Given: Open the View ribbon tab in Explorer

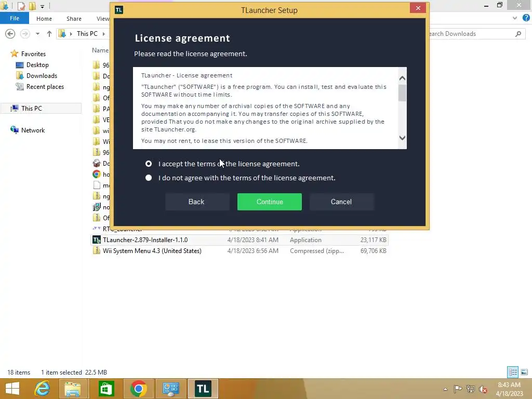Looking at the screenshot, I should coord(103,19).
